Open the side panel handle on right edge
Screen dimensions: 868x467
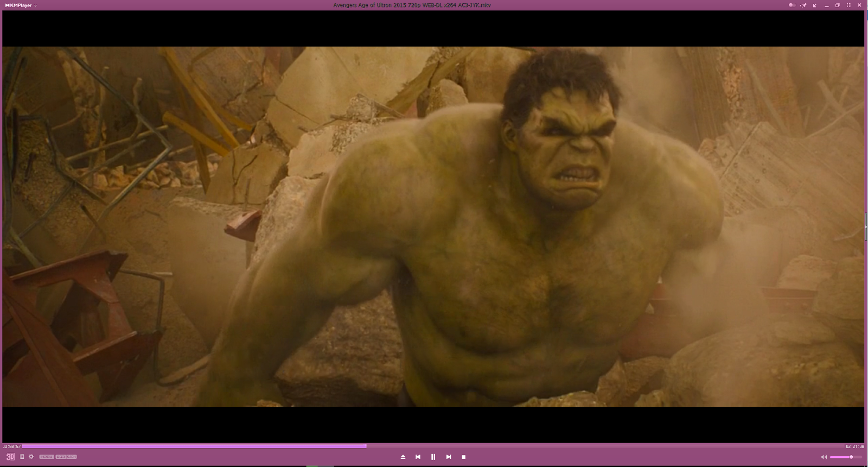coord(866,226)
